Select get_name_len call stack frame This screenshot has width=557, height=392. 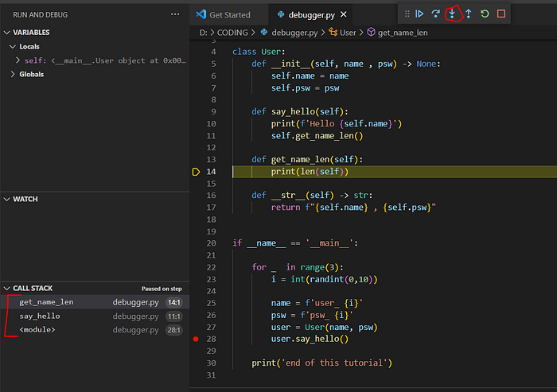click(x=95, y=302)
